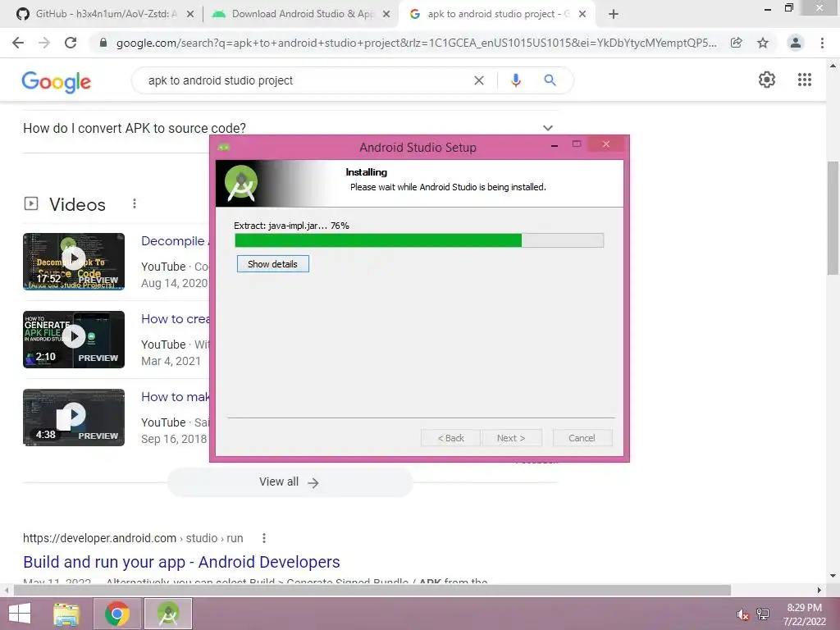Image resolution: width=840 pixels, height=630 pixels.
Task: Click the blue search magnifier icon
Action: [x=550, y=80]
